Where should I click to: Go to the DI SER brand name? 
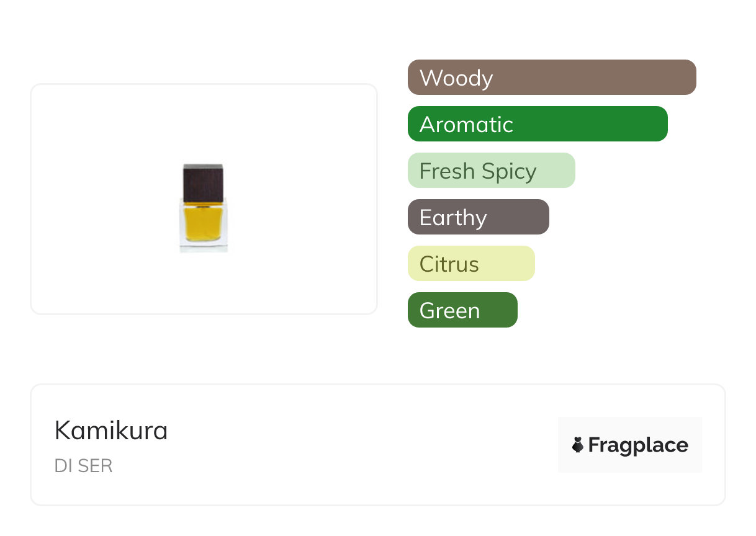(84, 466)
